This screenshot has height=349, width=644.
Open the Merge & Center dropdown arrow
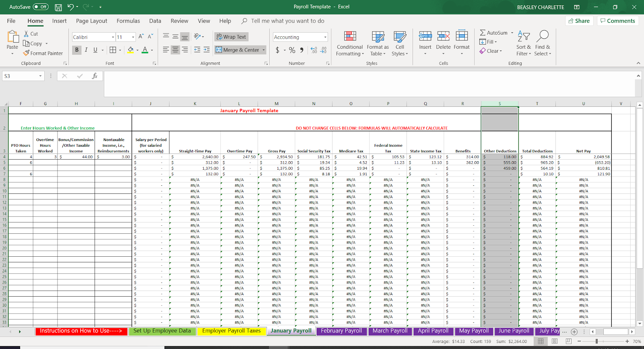(264, 50)
